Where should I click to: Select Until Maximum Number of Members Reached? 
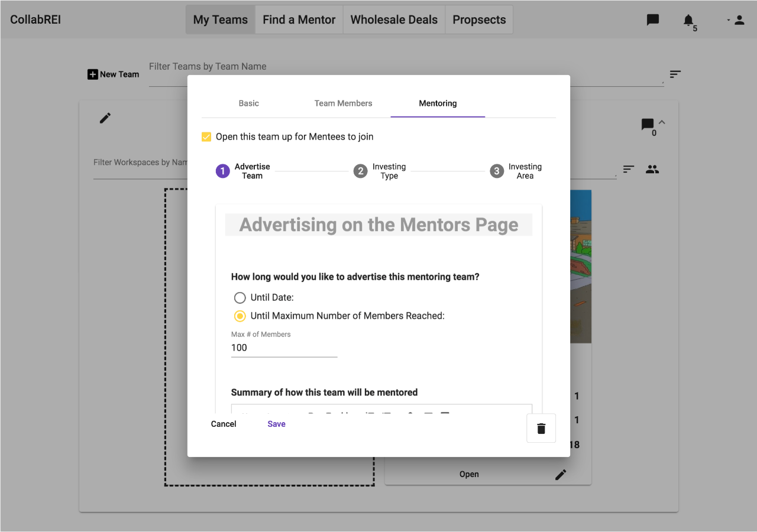click(x=240, y=316)
